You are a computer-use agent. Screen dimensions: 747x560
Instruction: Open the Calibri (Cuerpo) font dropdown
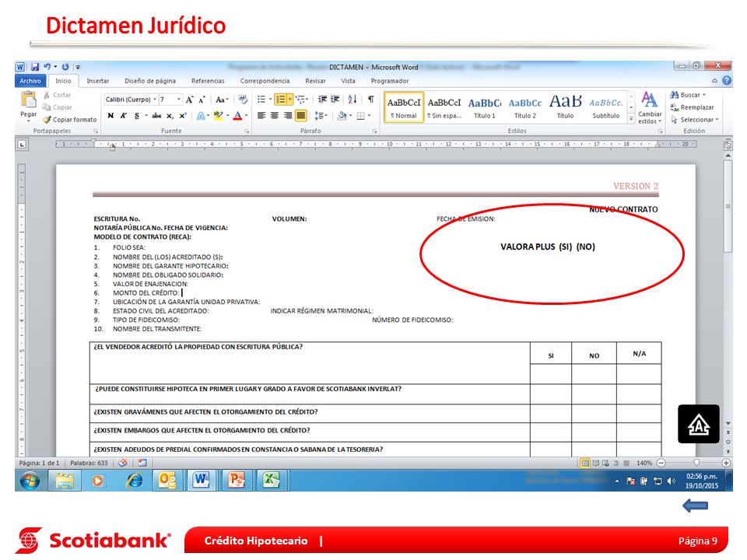click(x=154, y=99)
